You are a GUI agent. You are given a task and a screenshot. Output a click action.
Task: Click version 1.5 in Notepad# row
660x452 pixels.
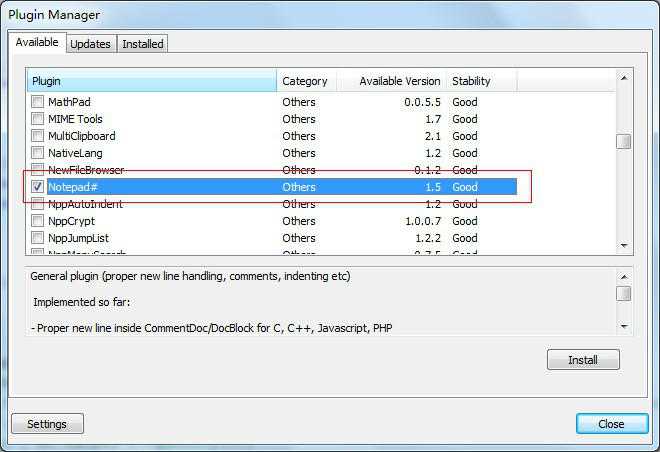(433, 187)
